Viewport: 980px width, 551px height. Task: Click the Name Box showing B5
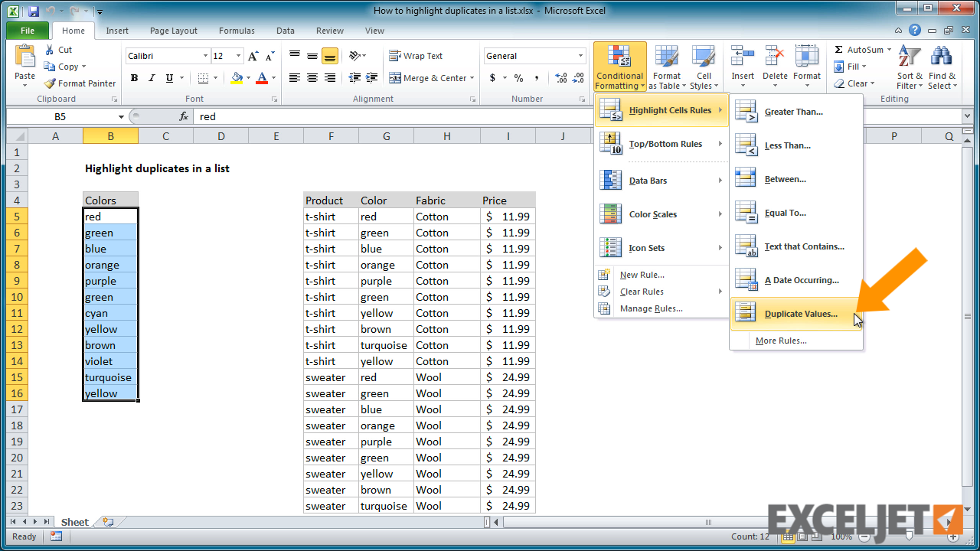(60, 116)
